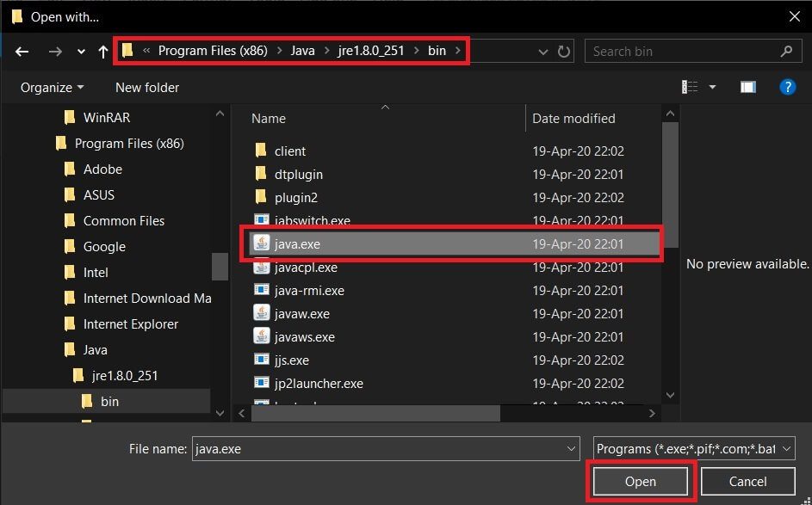This screenshot has height=505, width=812.
Task: Select the java-rmi.exe file icon
Action: [x=261, y=290]
